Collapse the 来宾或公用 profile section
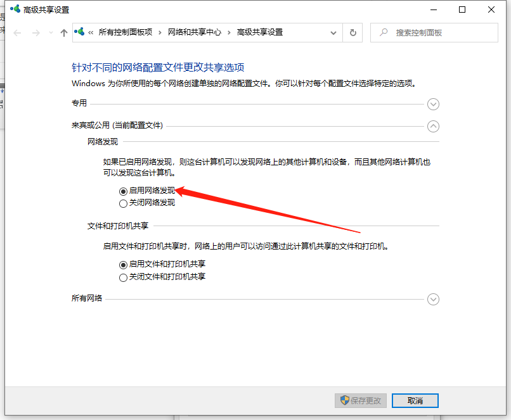The image size is (511, 420). pos(433,126)
